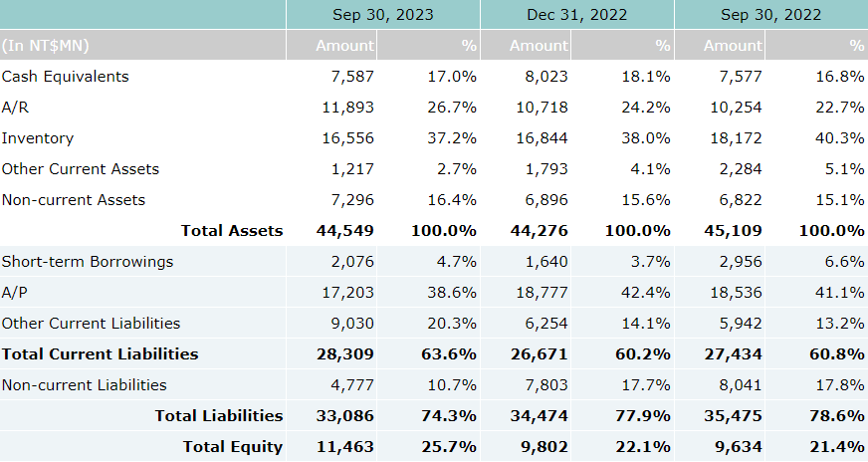Click the Sep 30, 2022 column header
Screen dimensions: 868x462
pos(770,15)
